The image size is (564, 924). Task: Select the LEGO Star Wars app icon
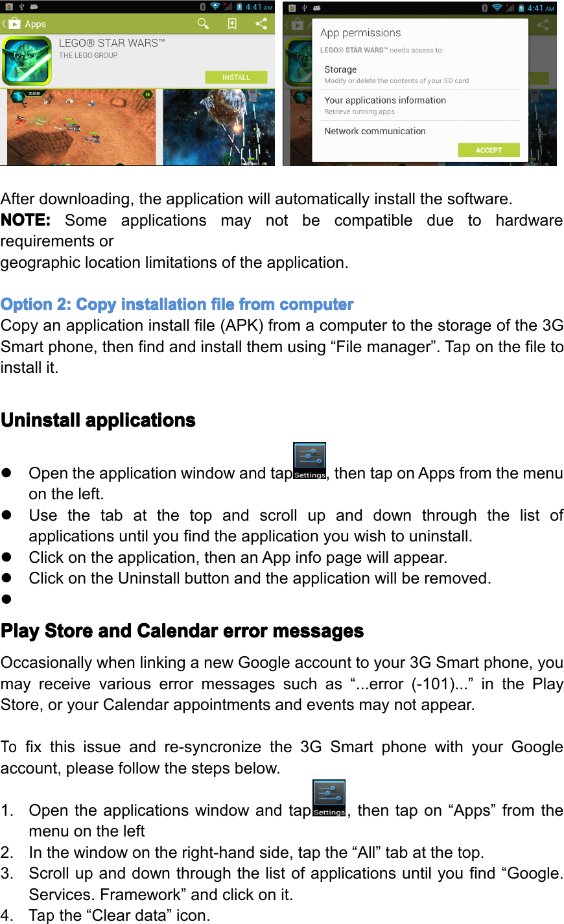[27, 61]
